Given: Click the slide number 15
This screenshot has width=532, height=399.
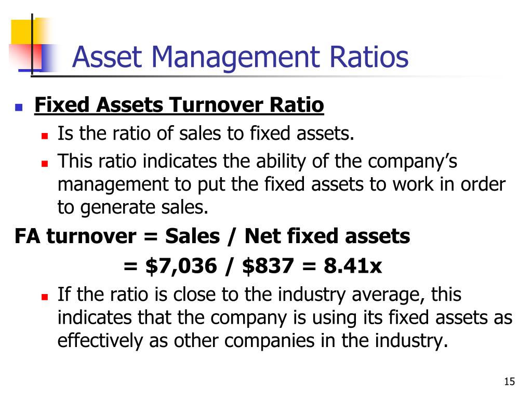Looking at the screenshot, I should tap(509, 382).
